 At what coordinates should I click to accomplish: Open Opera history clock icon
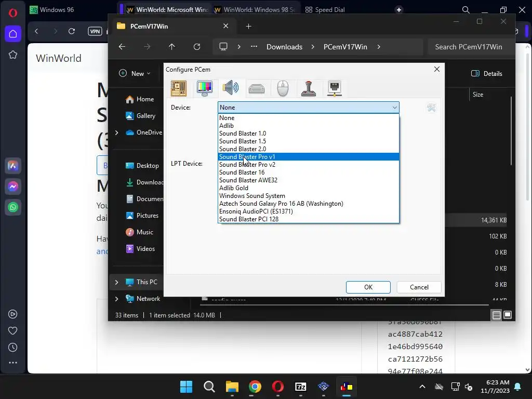coord(13,347)
